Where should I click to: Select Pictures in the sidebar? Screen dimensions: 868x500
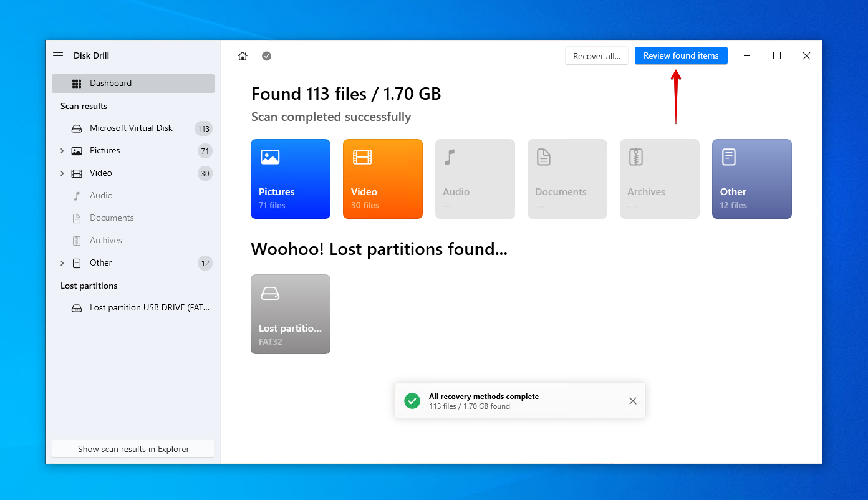[133, 150]
